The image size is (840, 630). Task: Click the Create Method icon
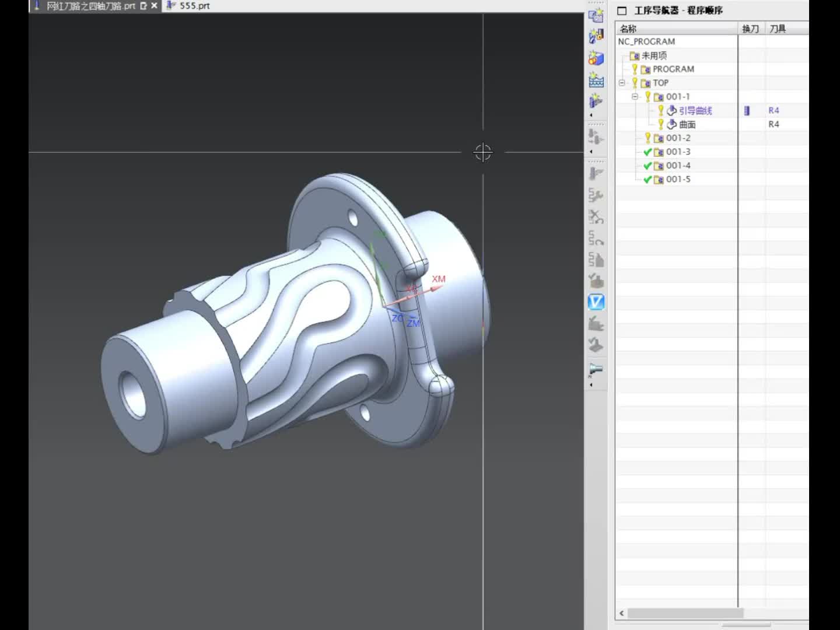click(596, 79)
